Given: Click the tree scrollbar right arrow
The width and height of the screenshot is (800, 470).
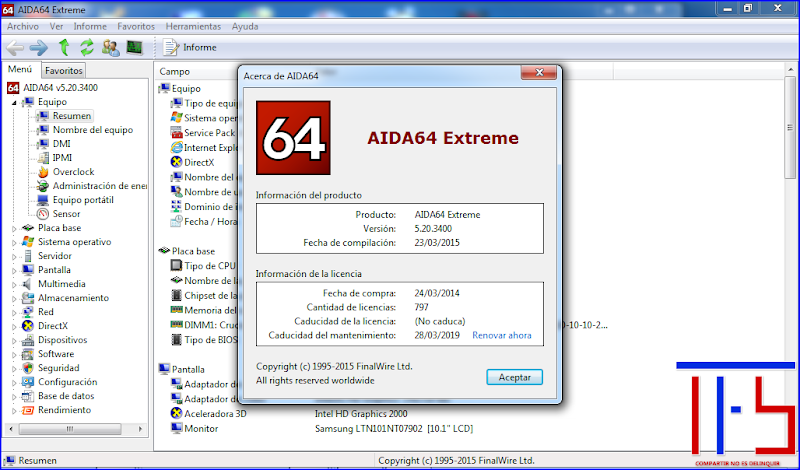Looking at the screenshot, I should (140, 429).
